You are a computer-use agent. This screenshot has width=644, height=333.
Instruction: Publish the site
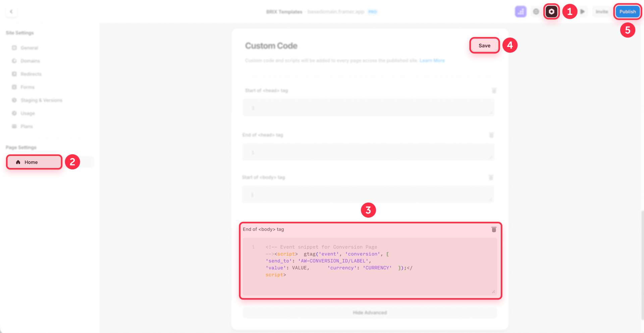coord(628,11)
